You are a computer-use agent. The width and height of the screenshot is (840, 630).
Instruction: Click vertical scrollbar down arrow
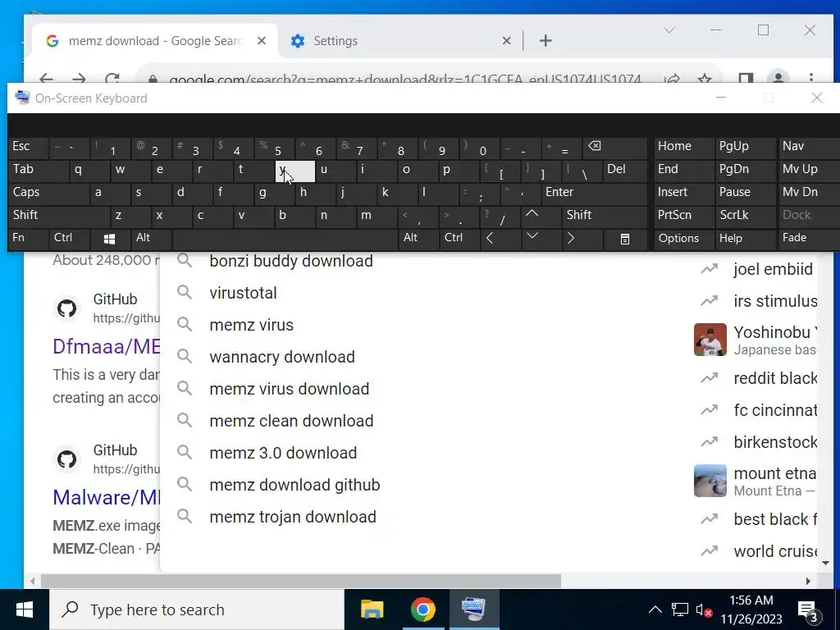pyautogui.click(x=825, y=563)
